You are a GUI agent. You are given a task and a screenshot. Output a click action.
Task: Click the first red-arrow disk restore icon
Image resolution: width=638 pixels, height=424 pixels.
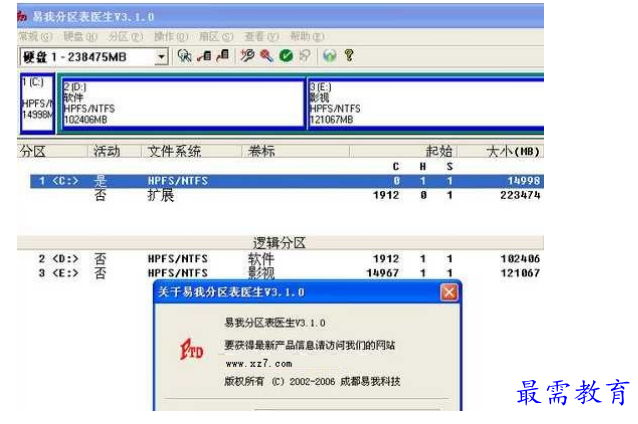pos(204,56)
